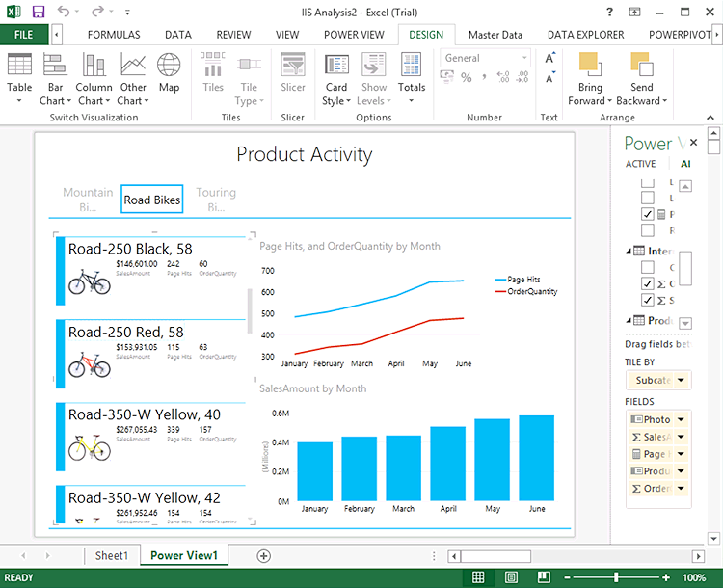
Task: Click the Send Backward icon
Action: click(641, 66)
